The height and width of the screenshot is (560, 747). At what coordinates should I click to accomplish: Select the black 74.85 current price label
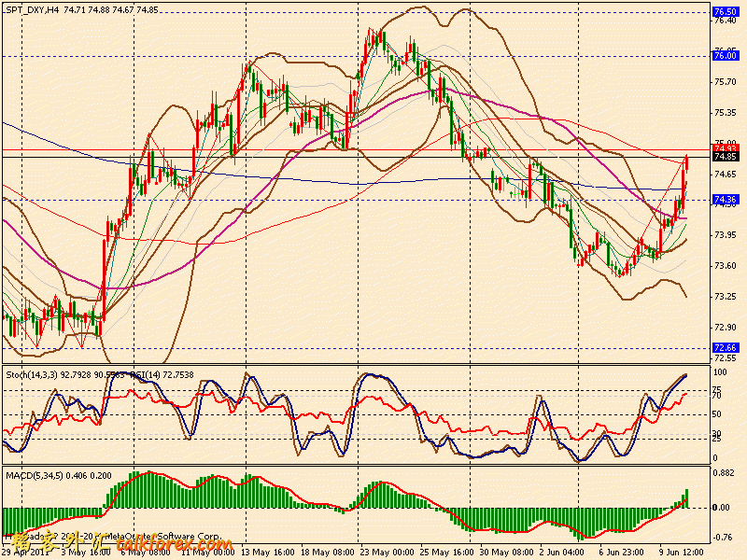point(726,156)
